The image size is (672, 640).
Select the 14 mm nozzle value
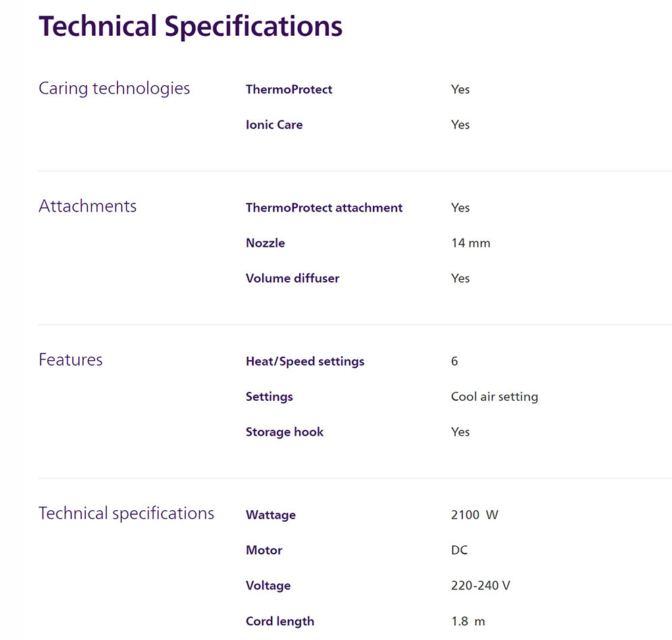[x=471, y=243]
